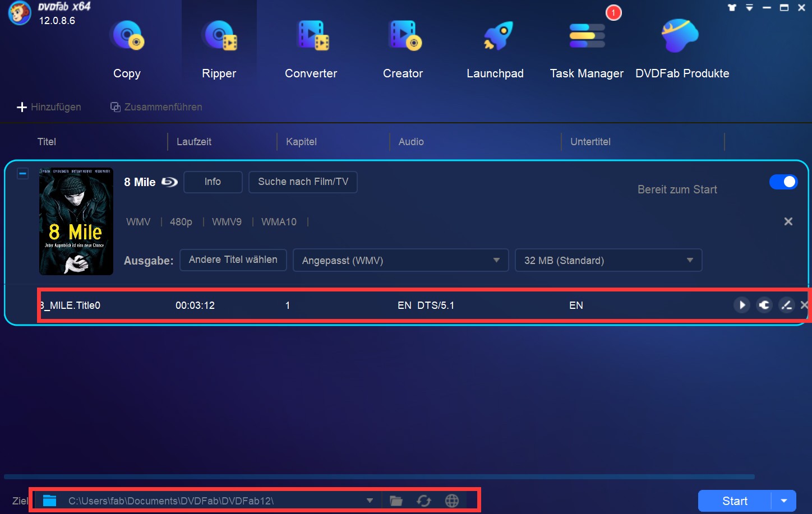Open the 32 MB (Standard) size dropdown
812x514 pixels.
point(608,260)
